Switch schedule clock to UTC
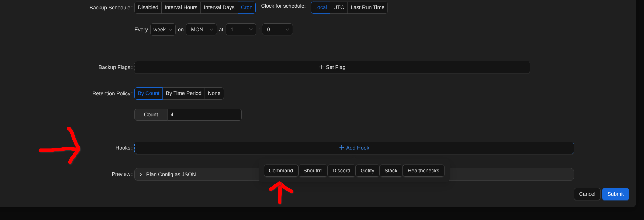This screenshot has height=220, width=644. tap(338, 8)
